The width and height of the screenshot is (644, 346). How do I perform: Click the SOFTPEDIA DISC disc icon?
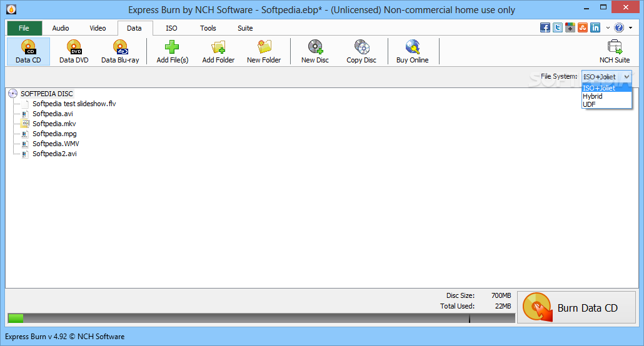[13, 94]
